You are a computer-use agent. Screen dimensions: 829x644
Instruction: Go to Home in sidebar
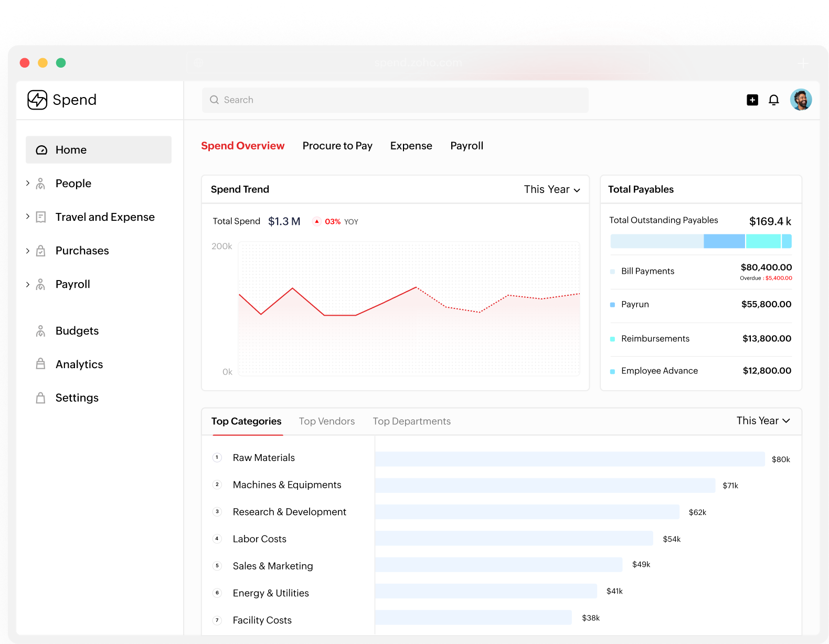99,150
